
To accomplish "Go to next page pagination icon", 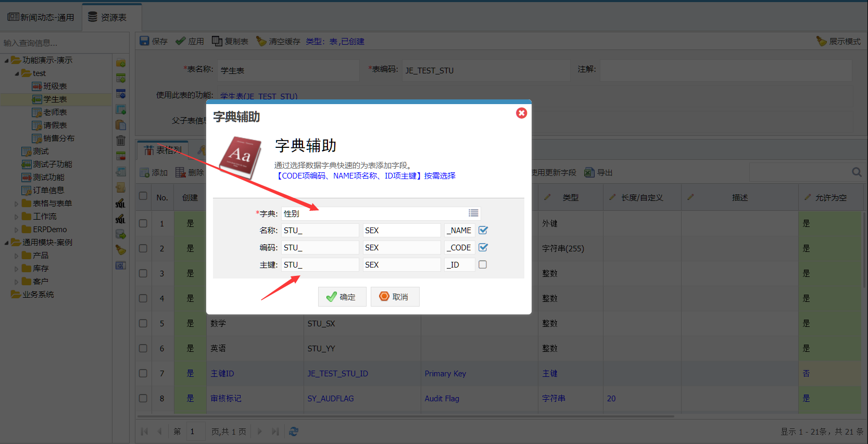I will click(260, 432).
